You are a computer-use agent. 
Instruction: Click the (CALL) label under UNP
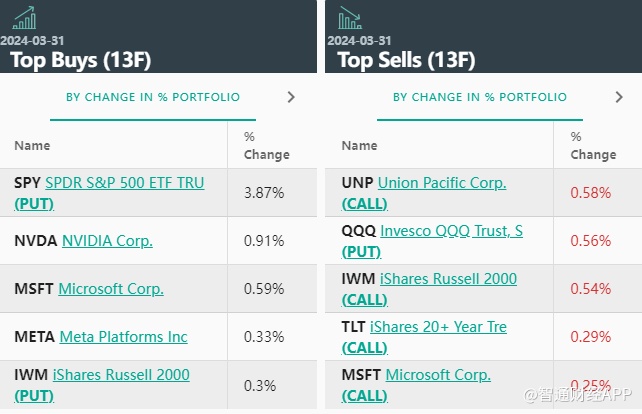point(364,203)
